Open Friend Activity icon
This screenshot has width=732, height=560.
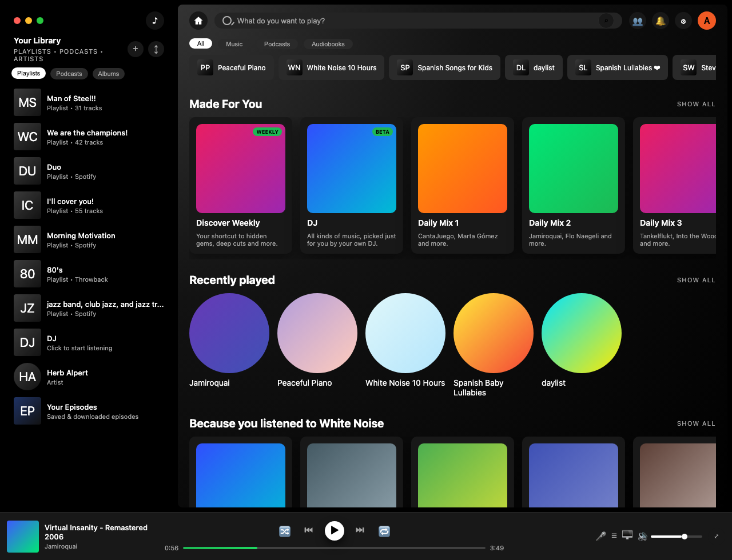point(638,21)
